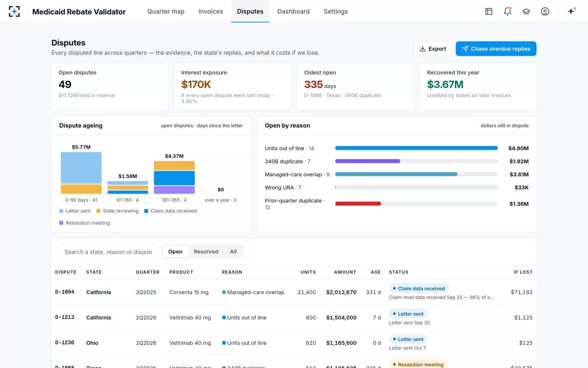588x368 pixels.
Task: Click Chase overdue replies button
Action: point(496,49)
